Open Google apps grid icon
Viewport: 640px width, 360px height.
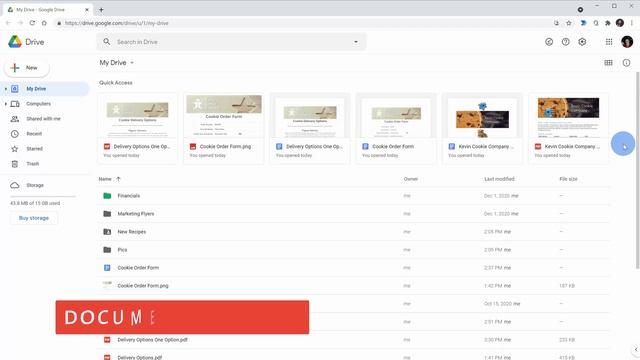click(x=609, y=42)
